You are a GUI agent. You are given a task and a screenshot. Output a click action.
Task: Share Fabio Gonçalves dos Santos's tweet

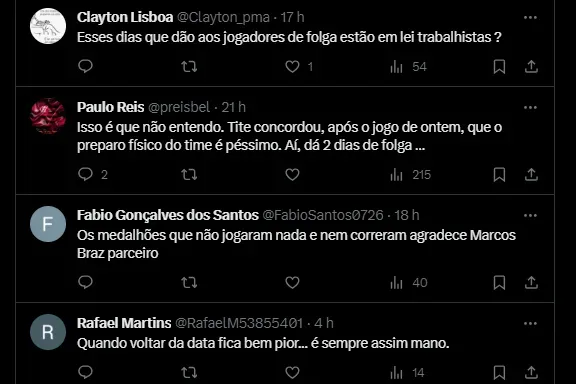[531, 283]
